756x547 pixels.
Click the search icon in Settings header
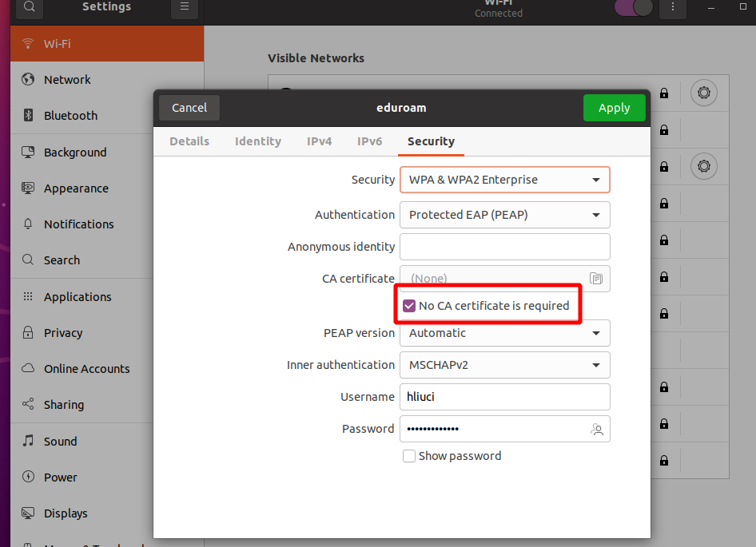30,6
